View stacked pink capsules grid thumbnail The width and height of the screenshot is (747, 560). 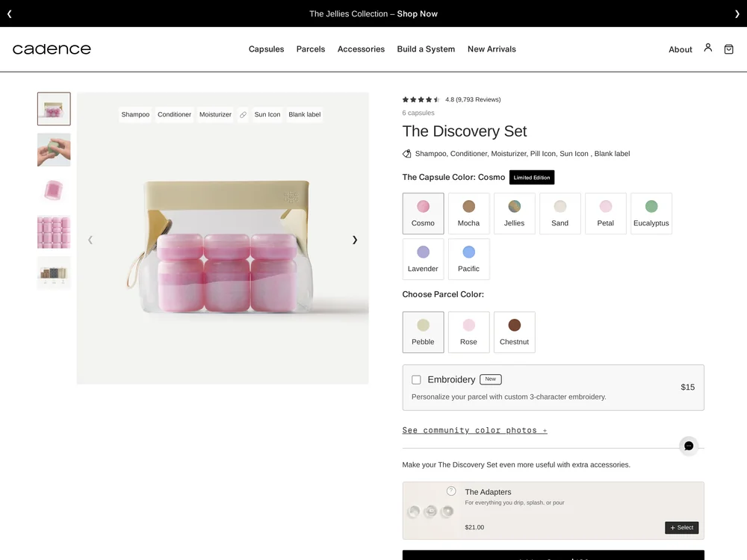pos(54,232)
